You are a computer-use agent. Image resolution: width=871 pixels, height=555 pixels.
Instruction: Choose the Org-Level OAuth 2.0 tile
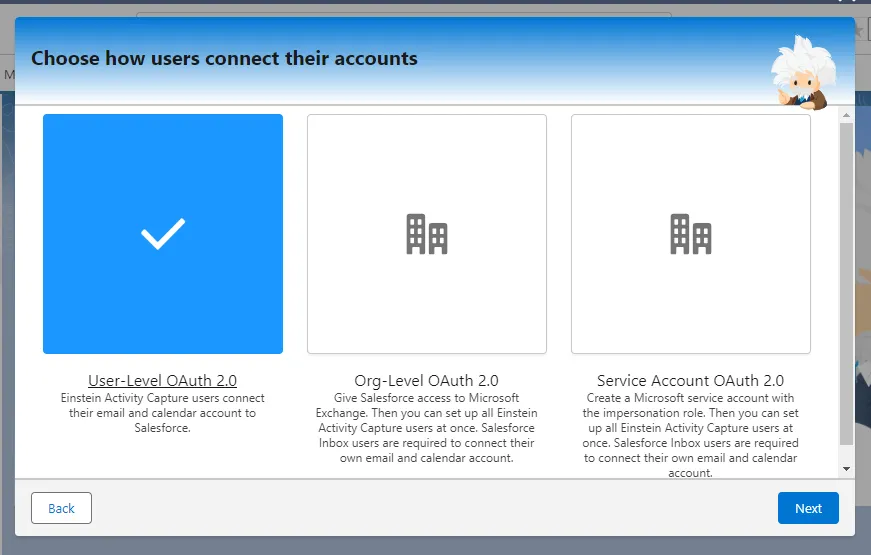pyautogui.click(x=427, y=290)
